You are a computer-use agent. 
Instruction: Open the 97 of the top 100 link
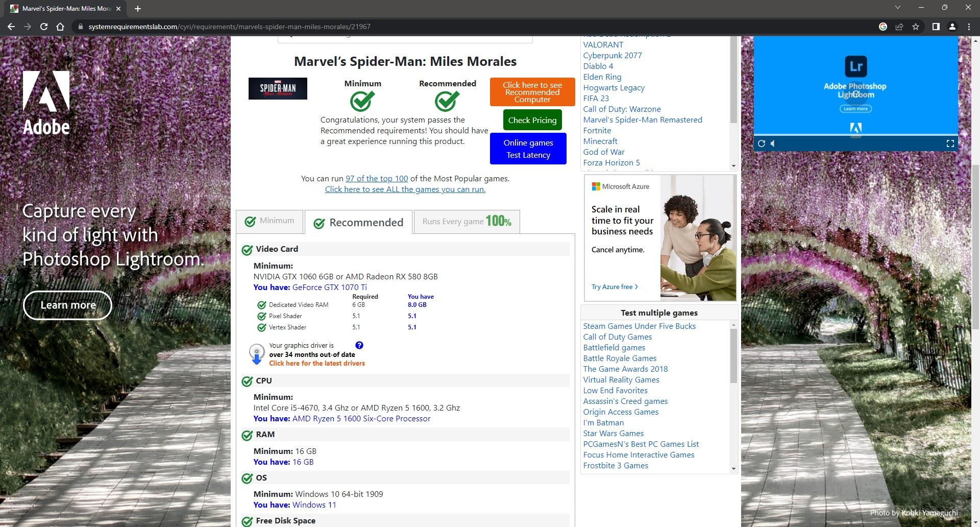(x=377, y=179)
